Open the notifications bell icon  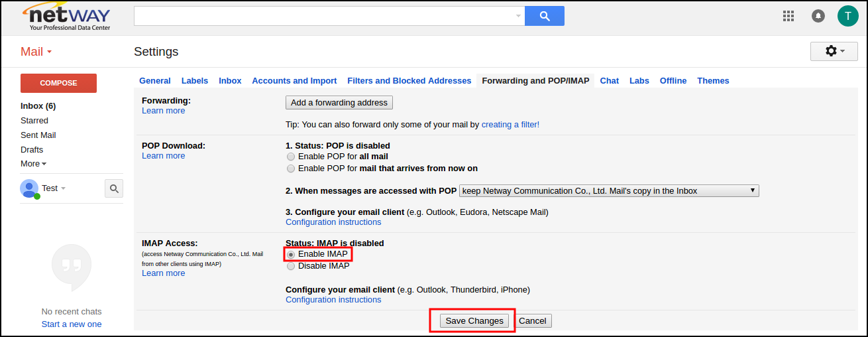[818, 16]
